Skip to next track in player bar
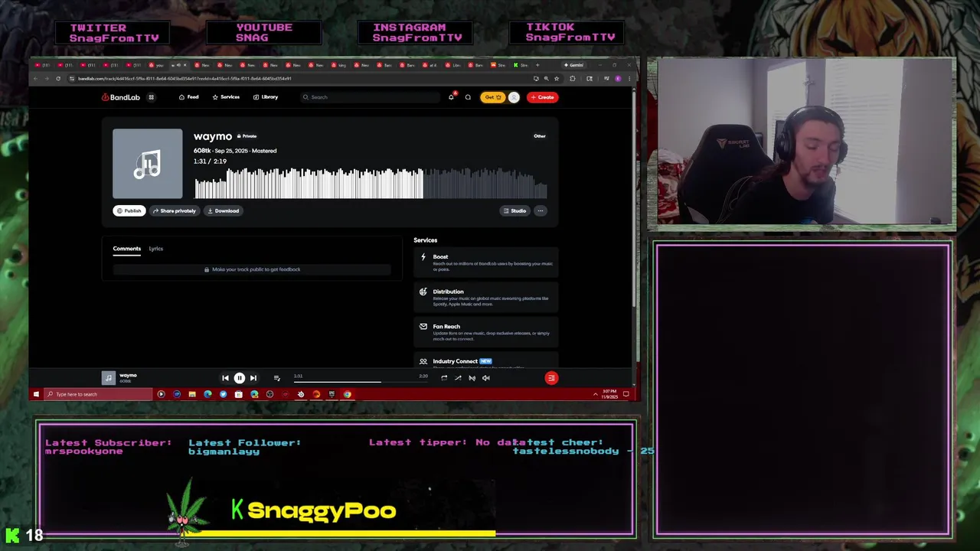 point(253,378)
